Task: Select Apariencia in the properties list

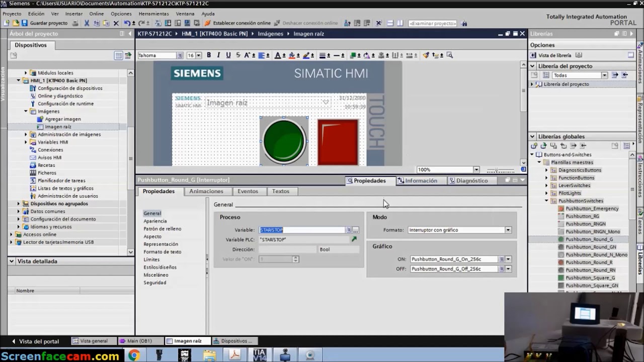Action: [155, 221]
